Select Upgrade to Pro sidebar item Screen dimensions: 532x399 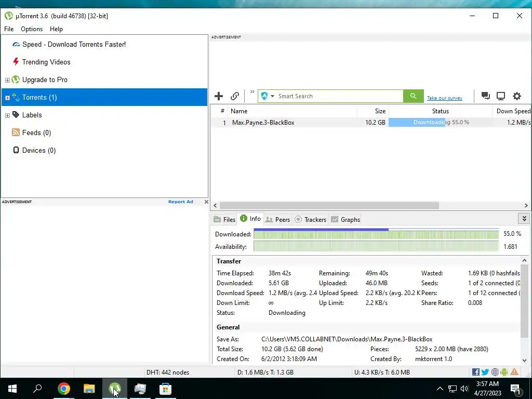(x=45, y=79)
